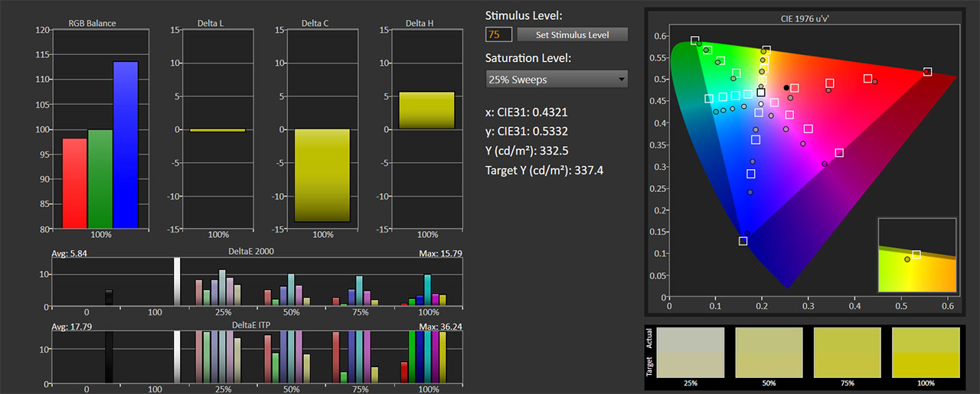Click the green primary target square in CIE chart

pos(694,41)
